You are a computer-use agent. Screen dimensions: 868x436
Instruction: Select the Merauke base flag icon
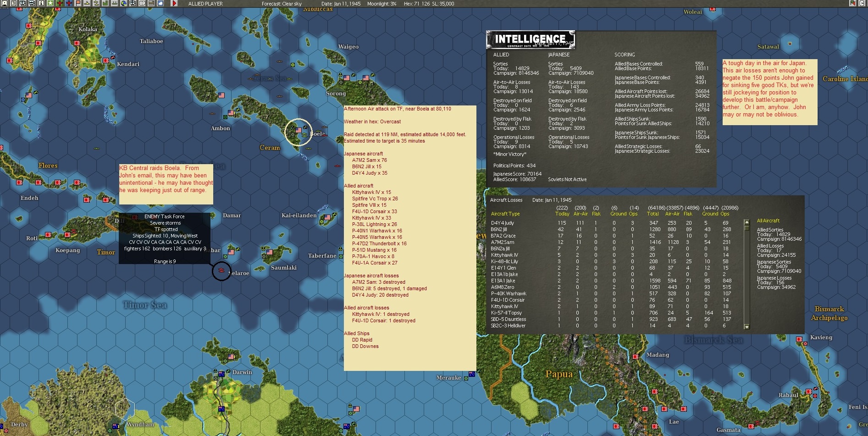(472, 374)
